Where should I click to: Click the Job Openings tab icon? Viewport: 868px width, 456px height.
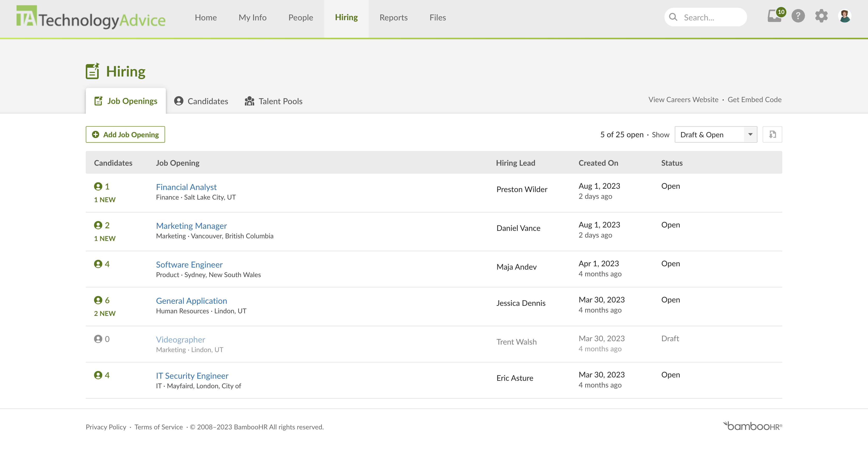pos(98,101)
